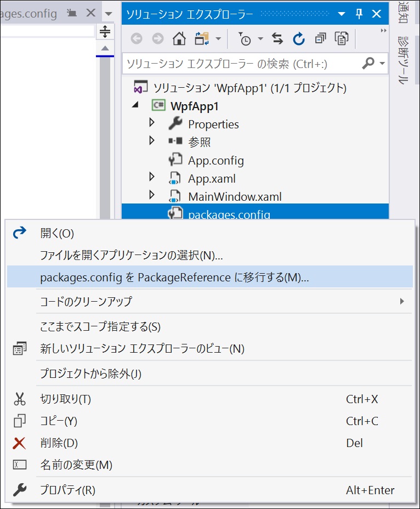Open Solution Explorer window position dropdown arrow
The width and height of the screenshot is (420, 509).
pos(342,14)
